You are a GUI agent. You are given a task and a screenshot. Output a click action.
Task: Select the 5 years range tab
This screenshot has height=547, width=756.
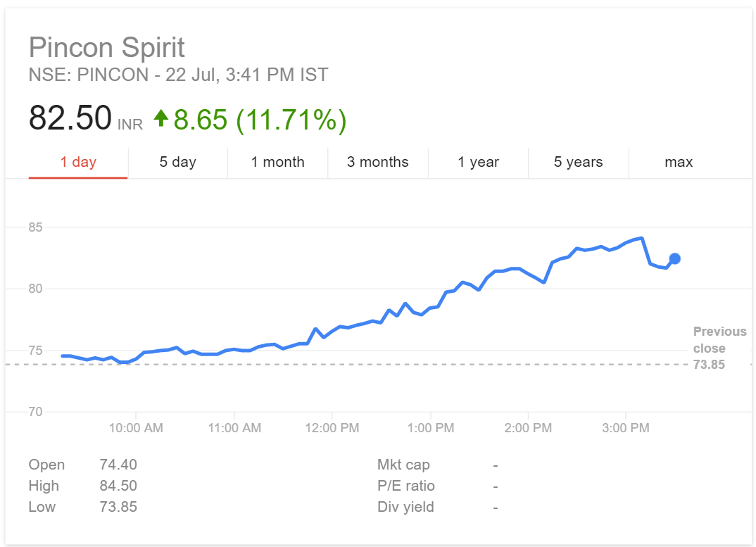pyautogui.click(x=578, y=163)
